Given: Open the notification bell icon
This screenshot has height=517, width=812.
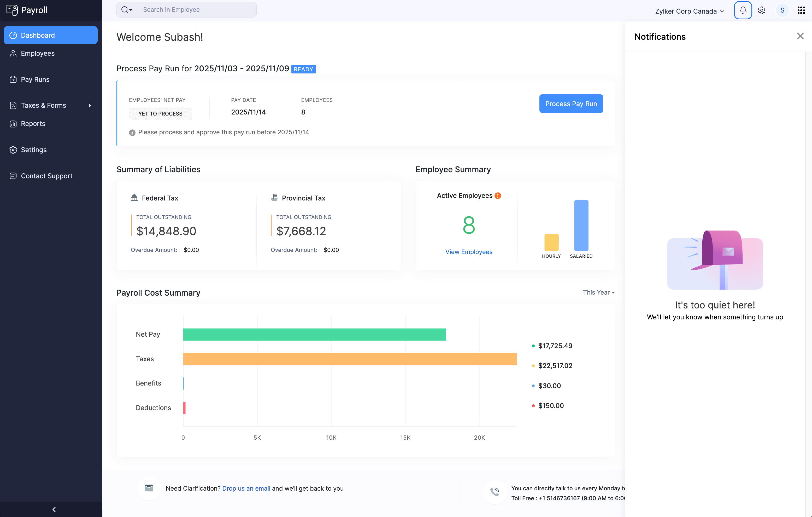Looking at the screenshot, I should point(743,10).
